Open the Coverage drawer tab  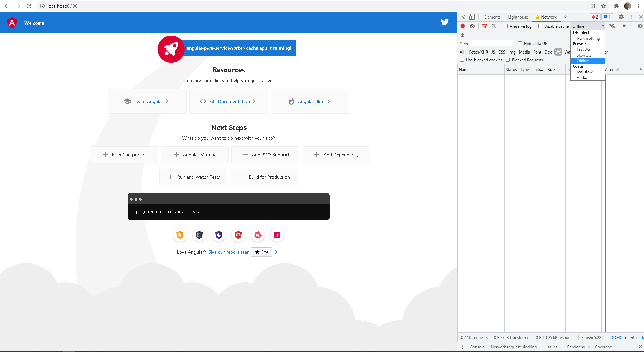click(603, 347)
